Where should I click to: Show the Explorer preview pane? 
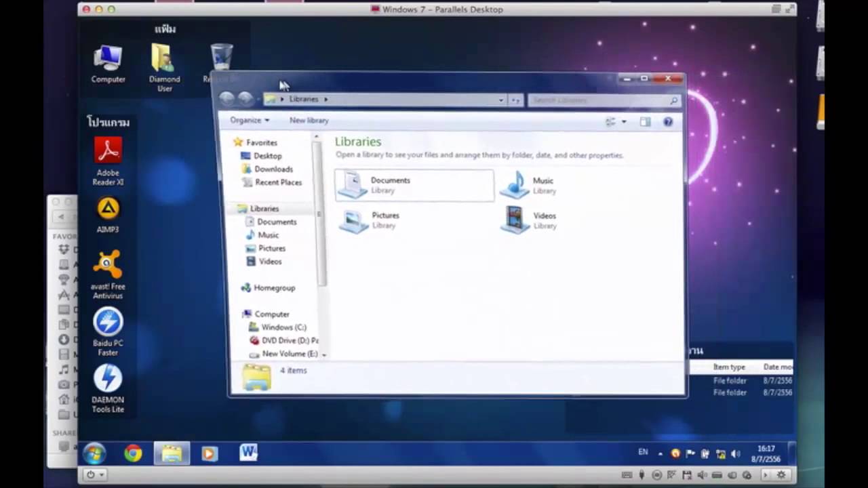(645, 121)
